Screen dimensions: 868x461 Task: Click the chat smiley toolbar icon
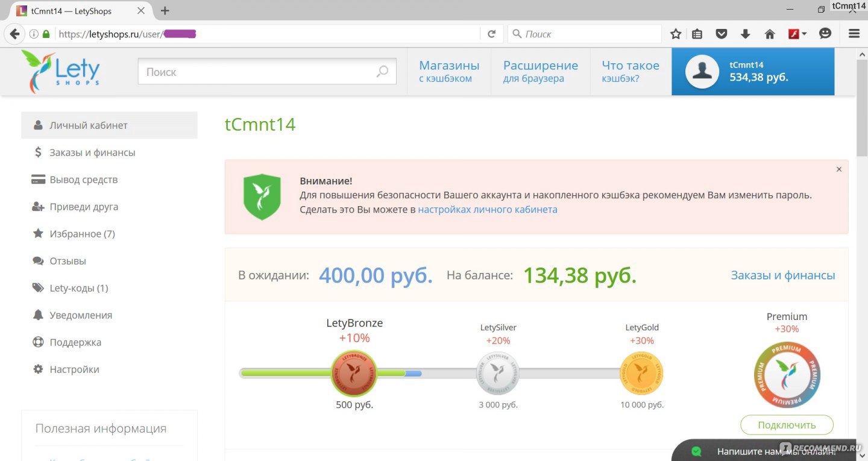point(826,34)
